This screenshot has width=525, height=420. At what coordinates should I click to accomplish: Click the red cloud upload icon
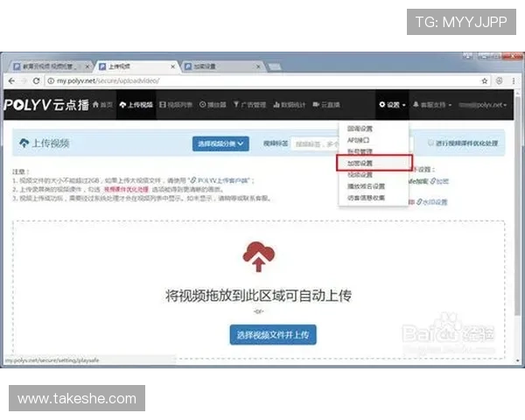click(258, 256)
